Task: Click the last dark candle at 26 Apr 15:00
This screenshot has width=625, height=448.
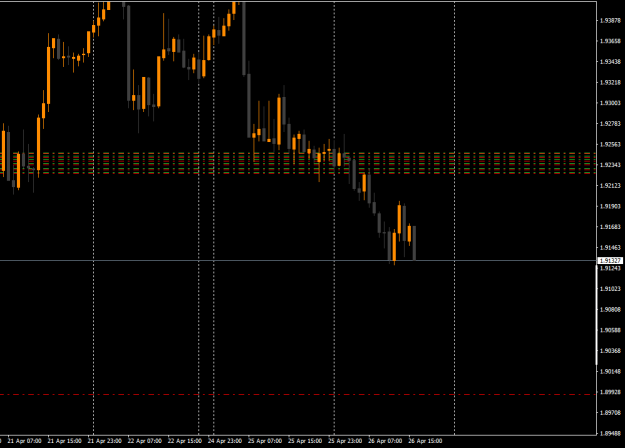Action: [415, 243]
